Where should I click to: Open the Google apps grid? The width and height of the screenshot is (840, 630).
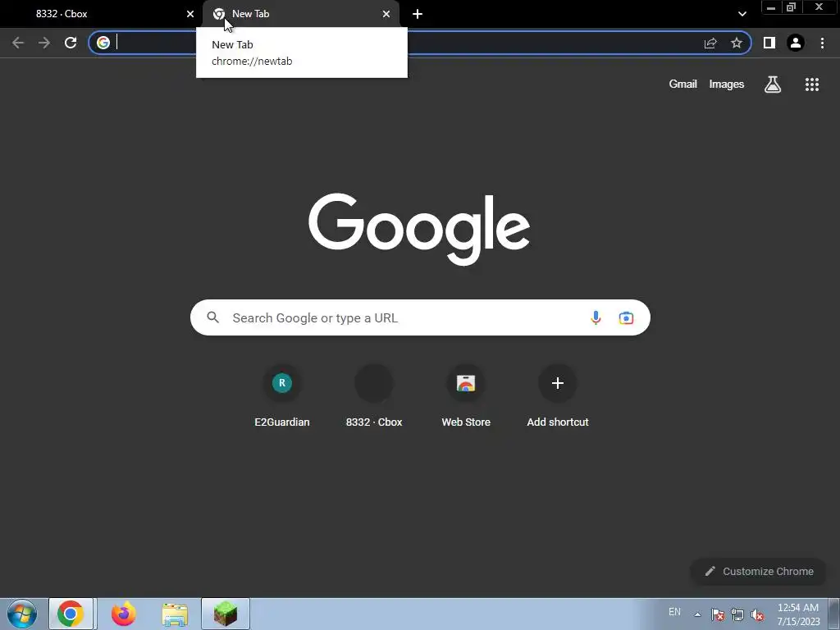click(812, 84)
